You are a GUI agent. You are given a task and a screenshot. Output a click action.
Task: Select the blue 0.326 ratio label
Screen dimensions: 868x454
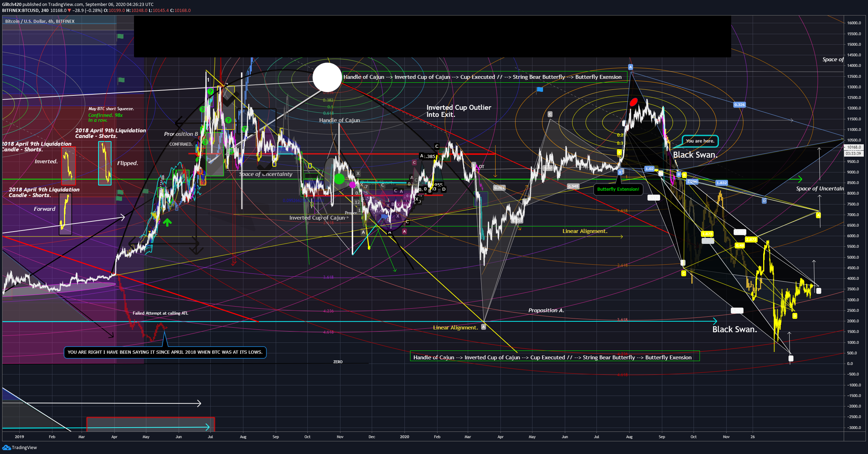pyautogui.click(x=739, y=105)
